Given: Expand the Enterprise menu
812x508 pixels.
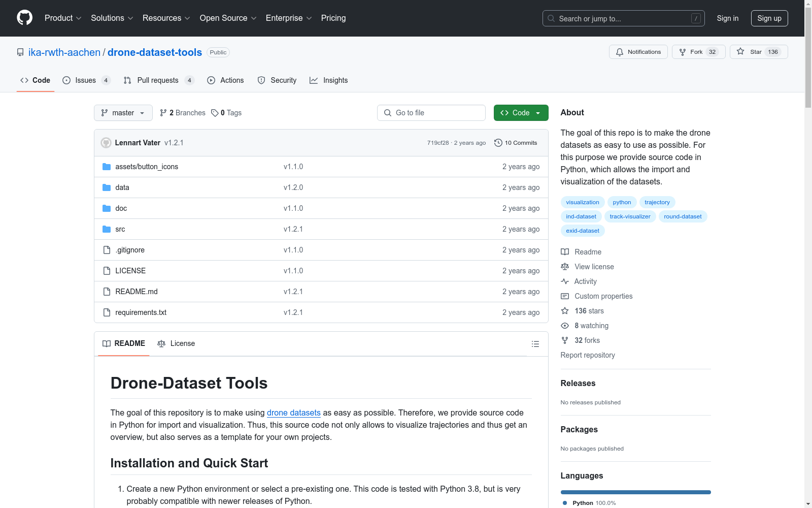Looking at the screenshot, I should coord(289,18).
